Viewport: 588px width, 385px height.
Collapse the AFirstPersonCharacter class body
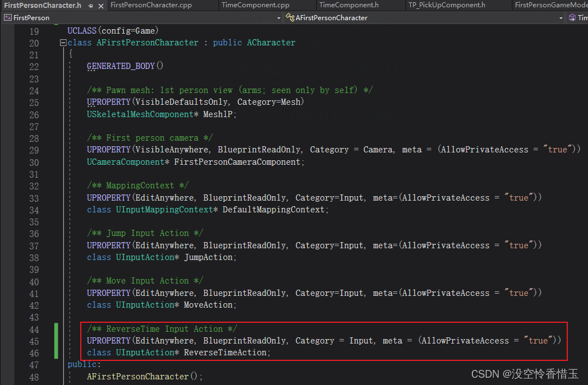pyautogui.click(x=63, y=42)
